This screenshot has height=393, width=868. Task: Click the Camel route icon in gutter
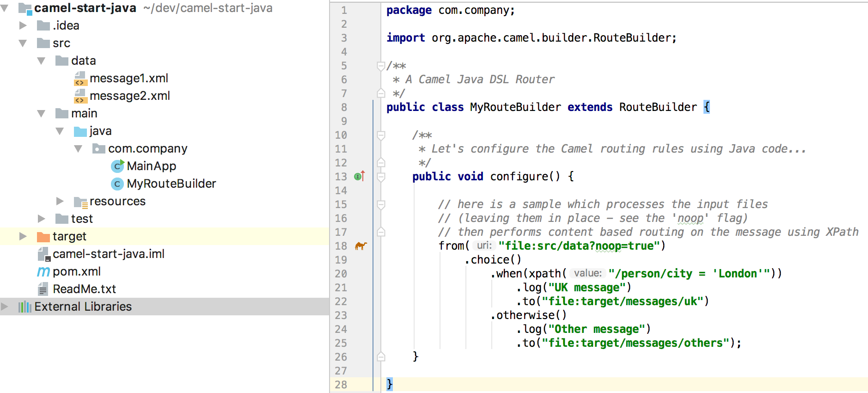(361, 246)
